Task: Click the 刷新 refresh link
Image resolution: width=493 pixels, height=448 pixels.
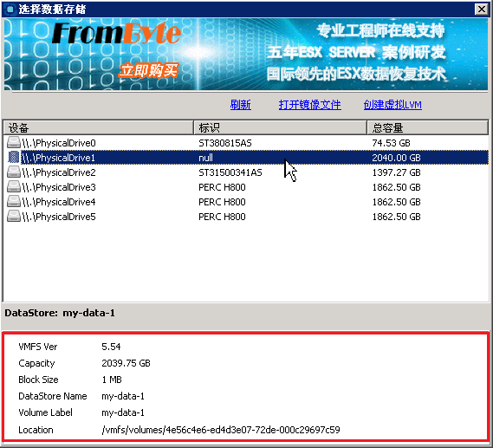Action: [x=240, y=105]
